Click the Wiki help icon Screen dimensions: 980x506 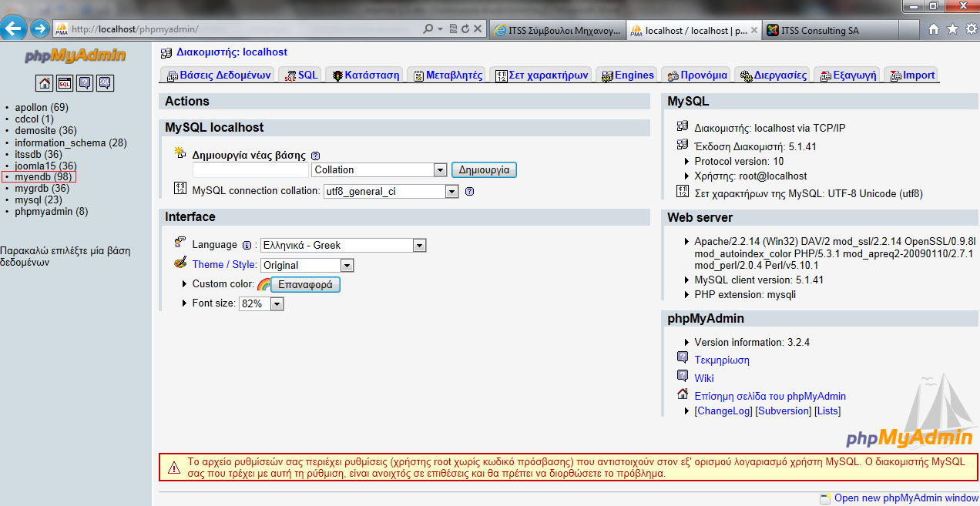click(683, 377)
